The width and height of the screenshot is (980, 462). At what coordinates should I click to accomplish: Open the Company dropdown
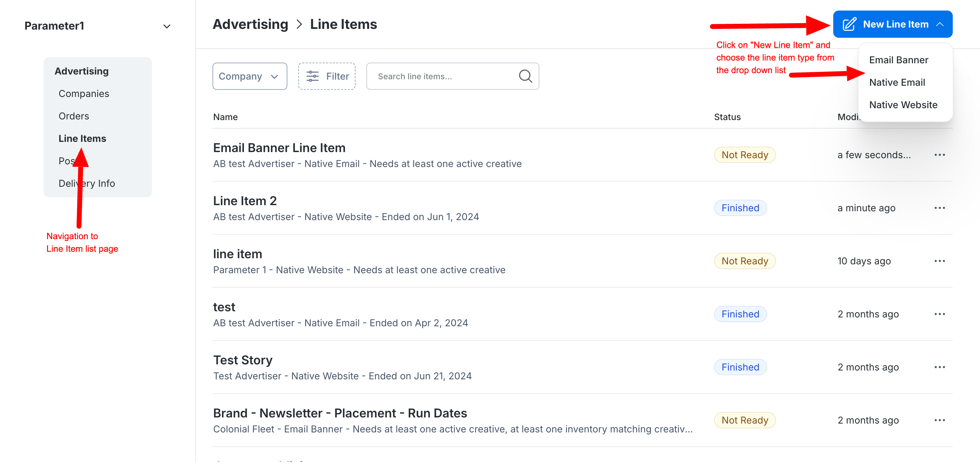250,76
